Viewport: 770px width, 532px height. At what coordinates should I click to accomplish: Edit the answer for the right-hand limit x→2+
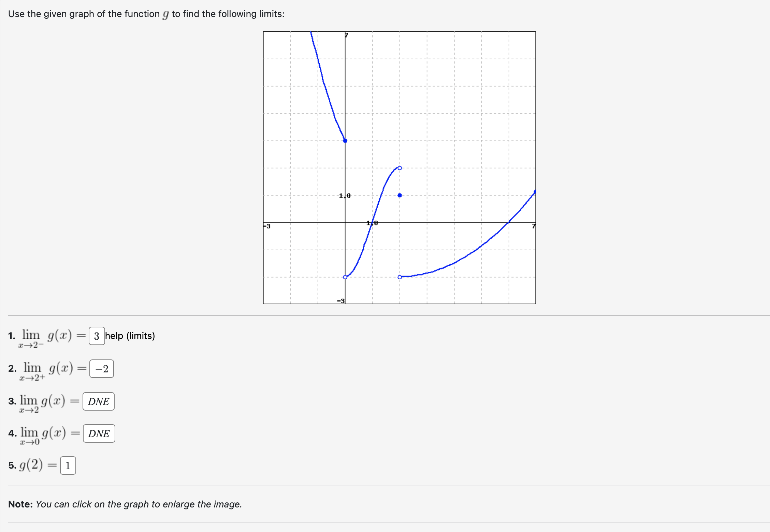101,369
